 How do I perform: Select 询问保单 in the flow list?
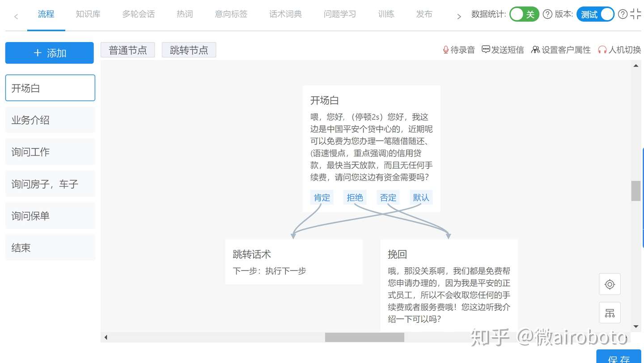pyautogui.click(x=50, y=216)
